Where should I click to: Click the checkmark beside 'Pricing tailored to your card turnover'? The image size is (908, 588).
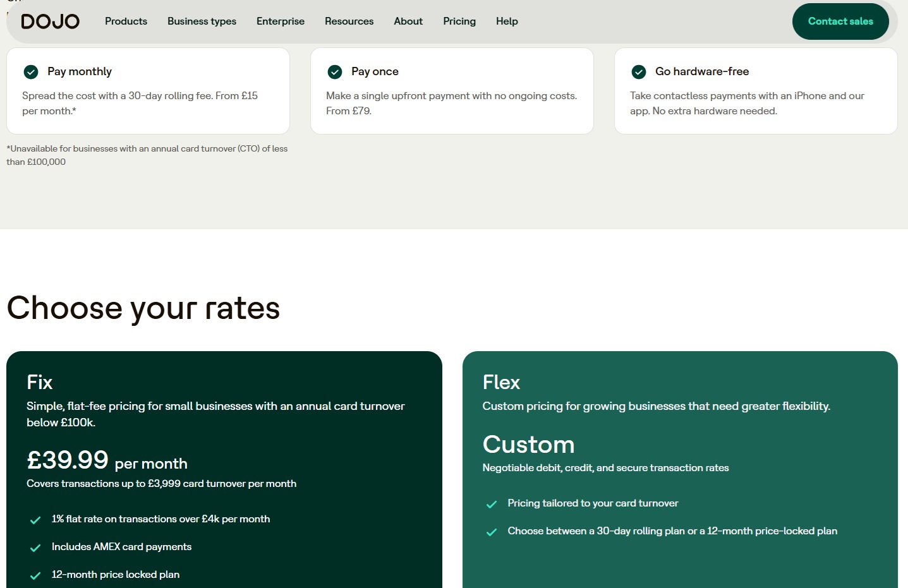click(491, 503)
